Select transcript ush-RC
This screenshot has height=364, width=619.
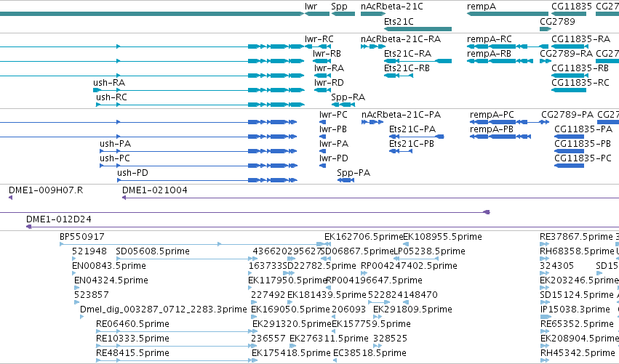tap(111, 97)
